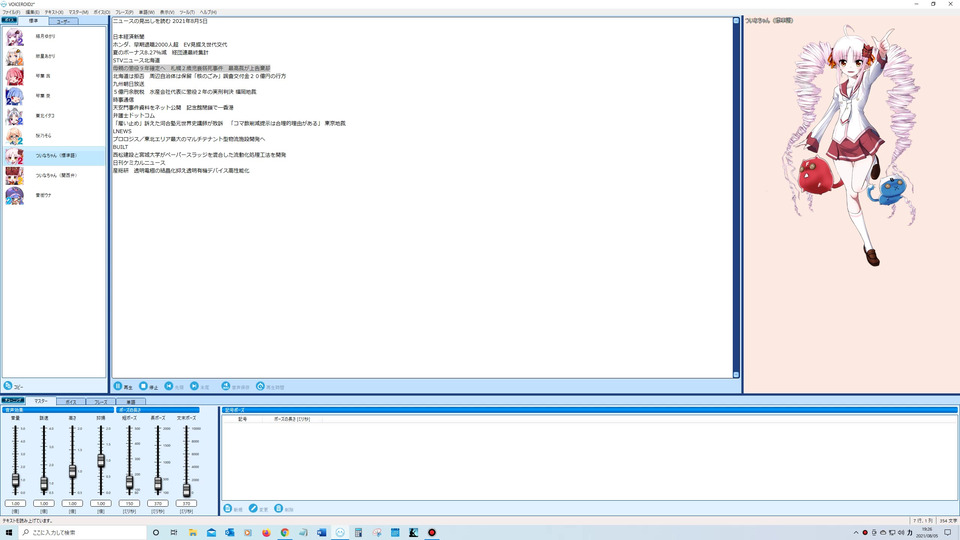
Task: Switch to ボイス tuning tab
Action: (x=70, y=402)
